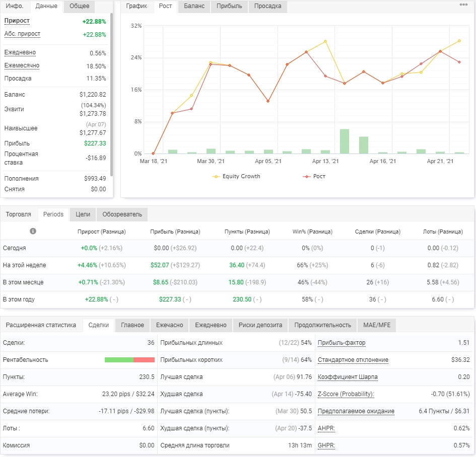Screen dimensions: 476x457
Task: Toggle the red Рост legend series
Action: (x=314, y=176)
